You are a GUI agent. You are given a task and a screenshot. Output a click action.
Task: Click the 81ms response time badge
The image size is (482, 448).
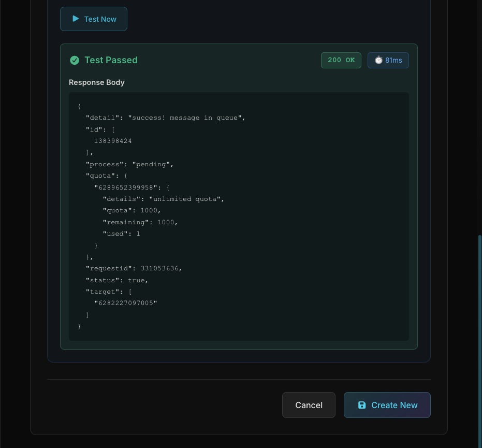[x=388, y=60]
